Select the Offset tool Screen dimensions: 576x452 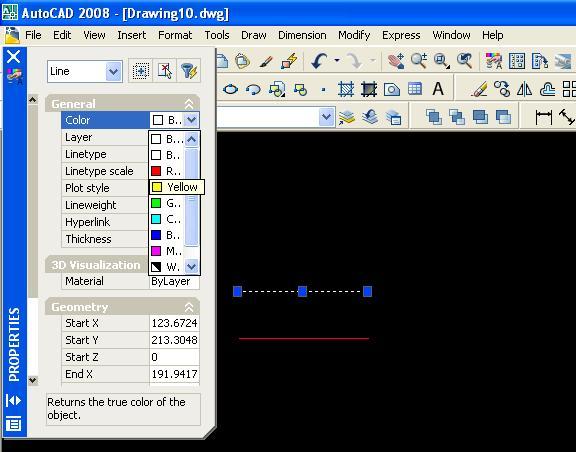pos(547,89)
